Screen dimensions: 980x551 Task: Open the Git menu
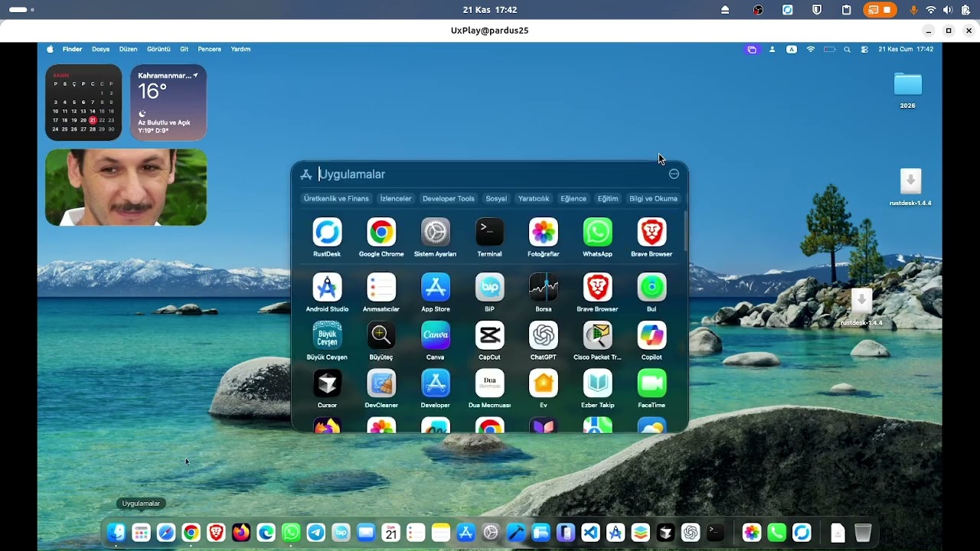(x=184, y=49)
